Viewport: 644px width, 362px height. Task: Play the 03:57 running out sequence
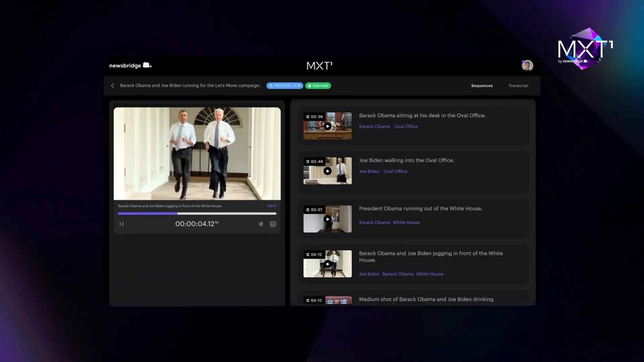[x=328, y=219]
